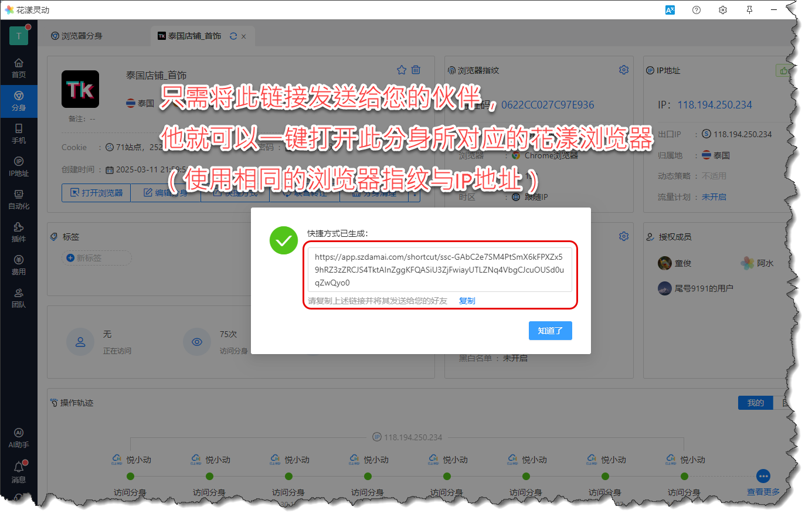Open the 费用 billing sidebar item
The width and height of the screenshot is (812, 520).
click(x=19, y=265)
